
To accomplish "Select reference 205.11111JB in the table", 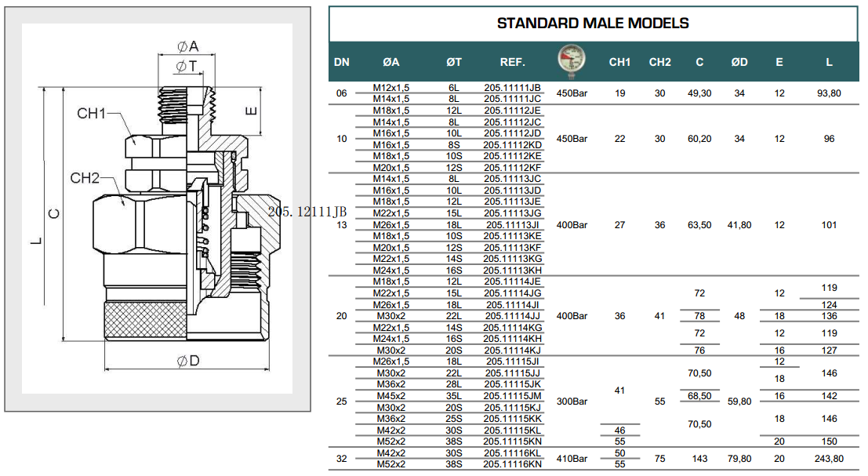I will pos(513,87).
